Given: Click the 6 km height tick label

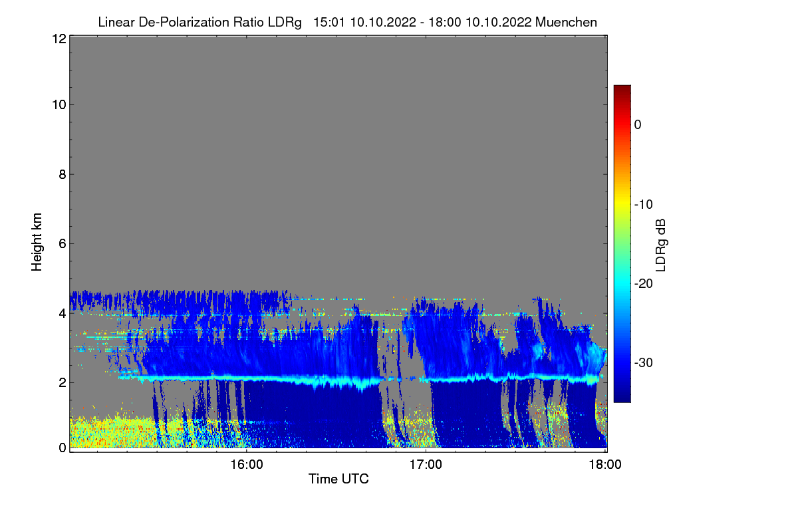Looking at the screenshot, I should tap(62, 243).
